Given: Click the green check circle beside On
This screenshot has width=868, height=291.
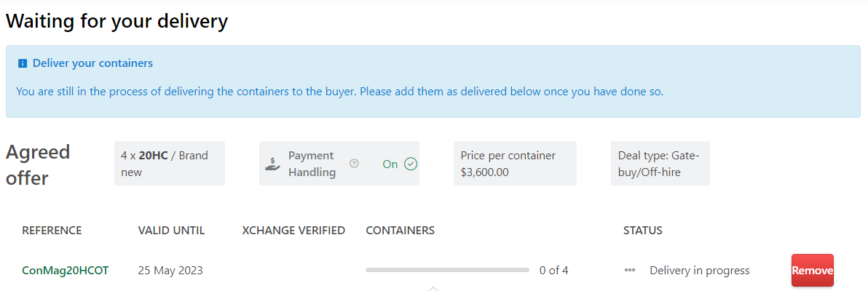Looking at the screenshot, I should (411, 164).
